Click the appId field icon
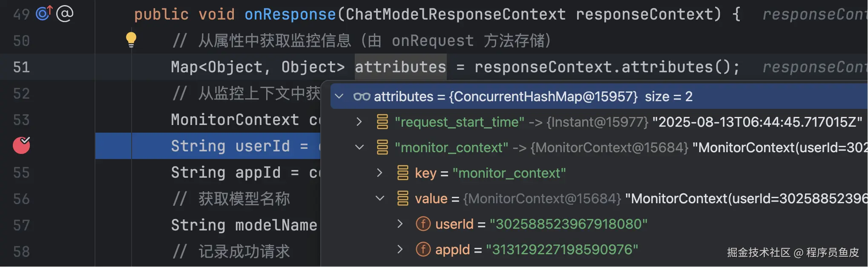 click(423, 249)
